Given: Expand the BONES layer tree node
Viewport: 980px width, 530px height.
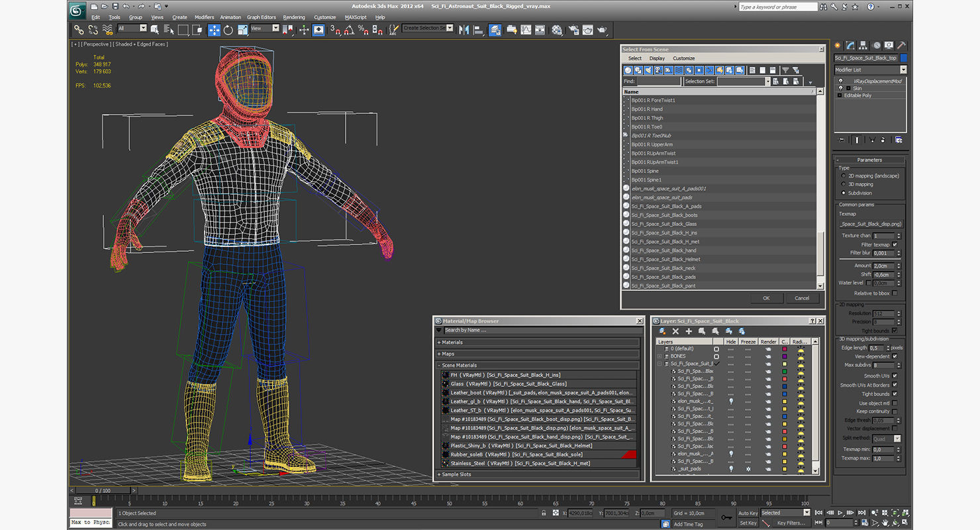Looking at the screenshot, I should (660, 356).
